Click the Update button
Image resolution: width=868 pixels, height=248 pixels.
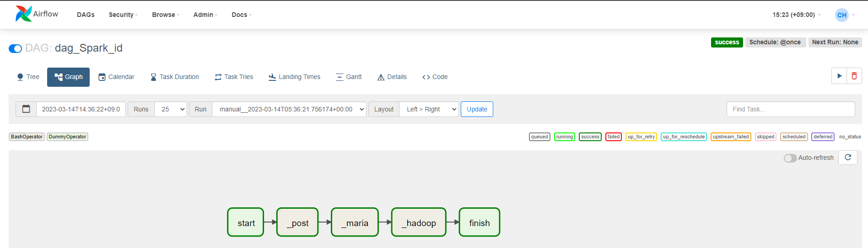[x=477, y=109]
